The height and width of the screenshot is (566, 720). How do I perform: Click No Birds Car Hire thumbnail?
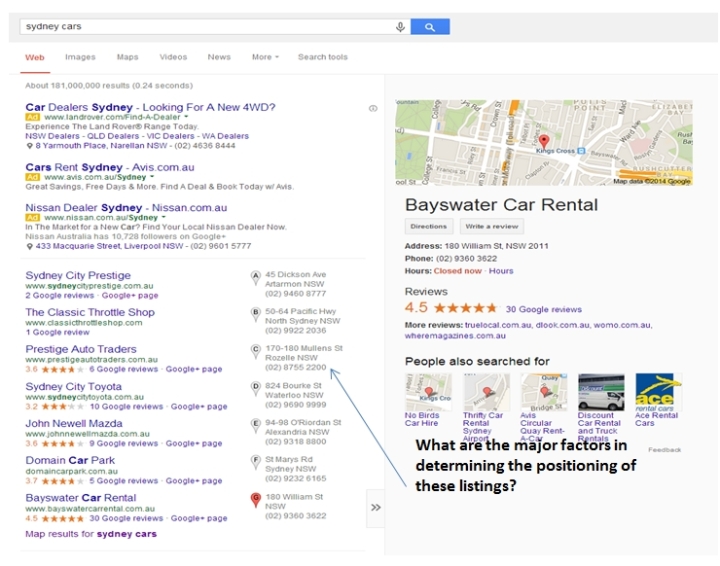(428, 392)
